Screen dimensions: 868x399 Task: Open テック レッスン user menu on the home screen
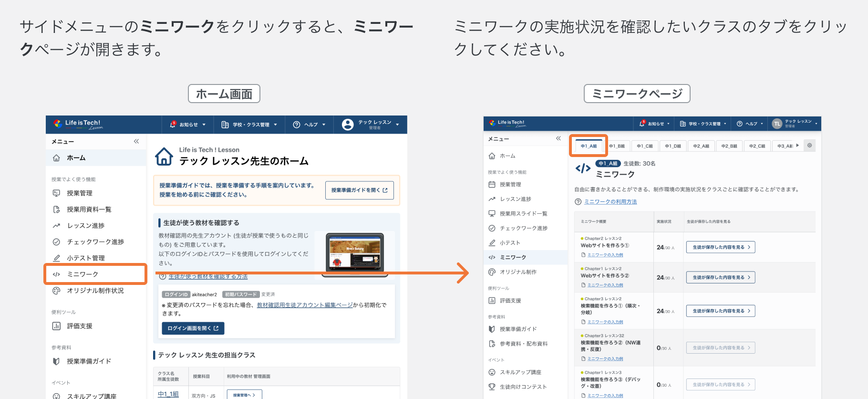pyautogui.click(x=371, y=125)
